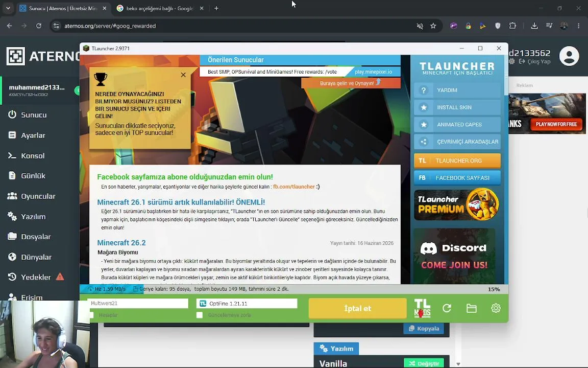
Task: Click the Kopyala button on Aternos page
Action: (x=424, y=328)
